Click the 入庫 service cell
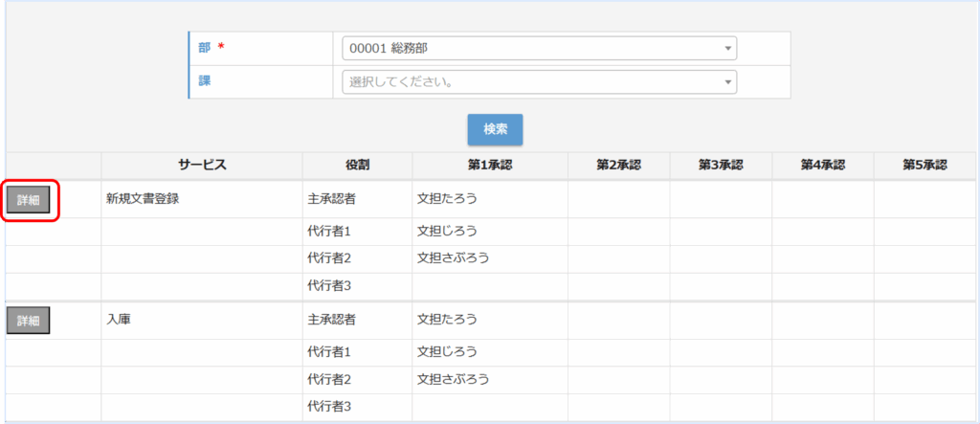 pos(119,320)
